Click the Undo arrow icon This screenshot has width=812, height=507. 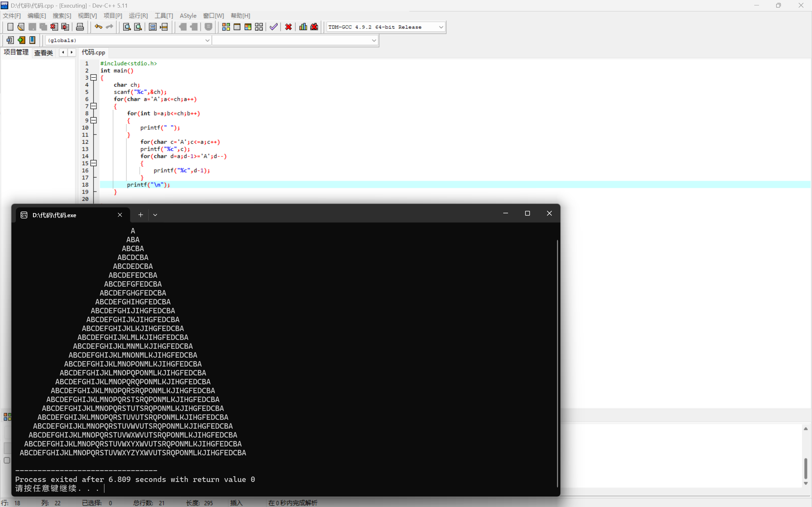[x=98, y=27]
